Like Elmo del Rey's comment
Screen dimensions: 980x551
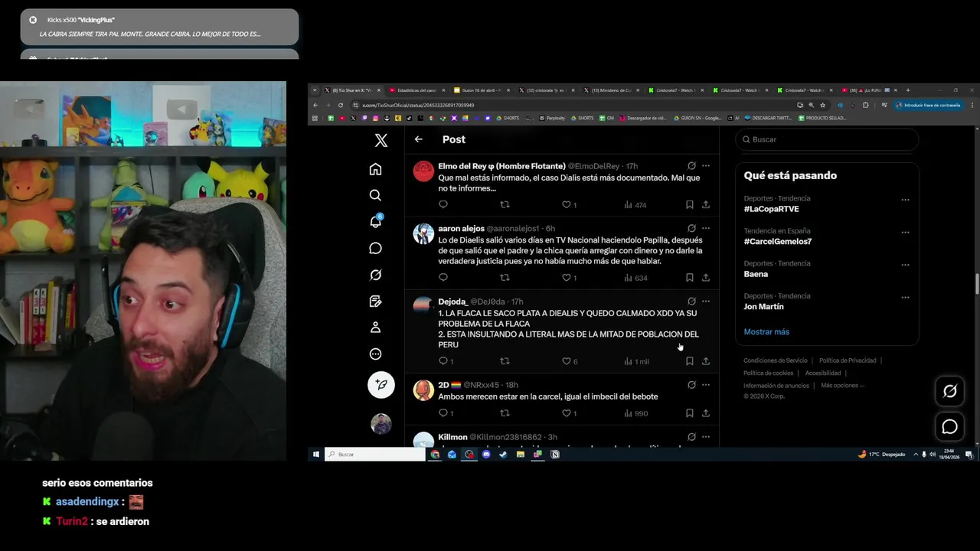tap(567, 204)
